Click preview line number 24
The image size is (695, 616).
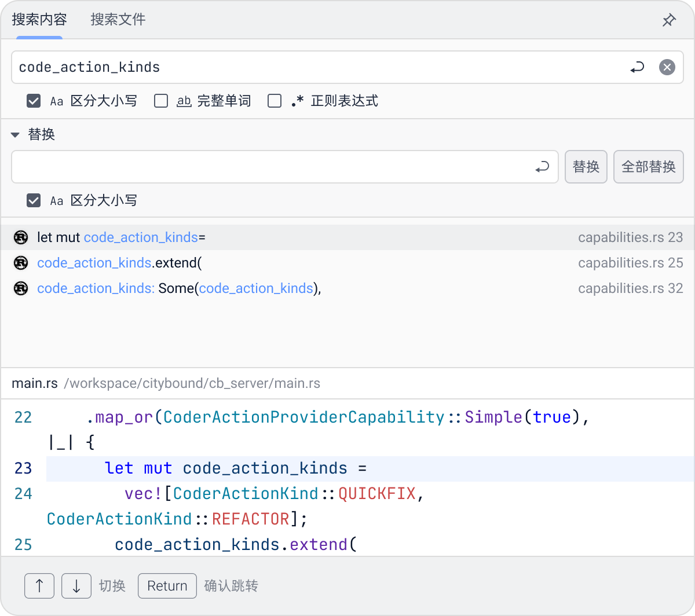tap(23, 494)
